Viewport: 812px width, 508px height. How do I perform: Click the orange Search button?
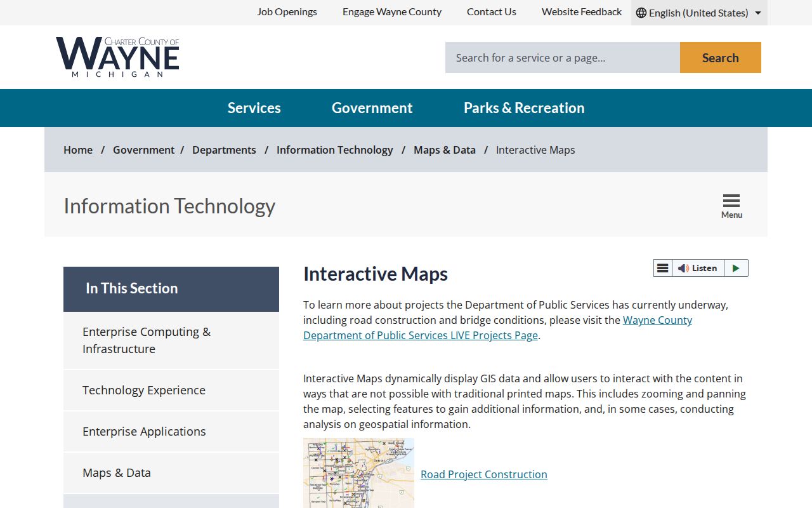click(x=721, y=58)
